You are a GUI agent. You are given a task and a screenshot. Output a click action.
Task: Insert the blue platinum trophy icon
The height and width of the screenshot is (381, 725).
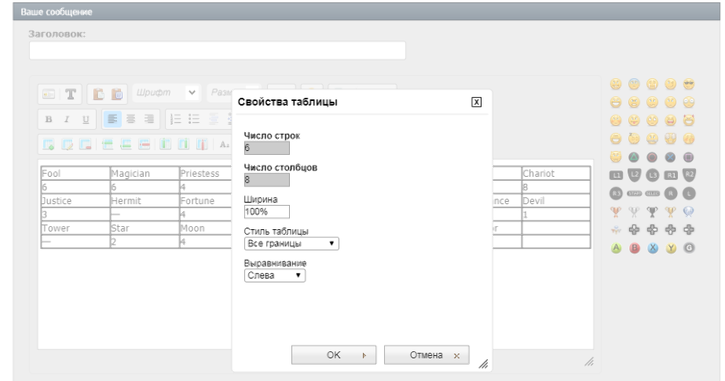click(x=689, y=212)
